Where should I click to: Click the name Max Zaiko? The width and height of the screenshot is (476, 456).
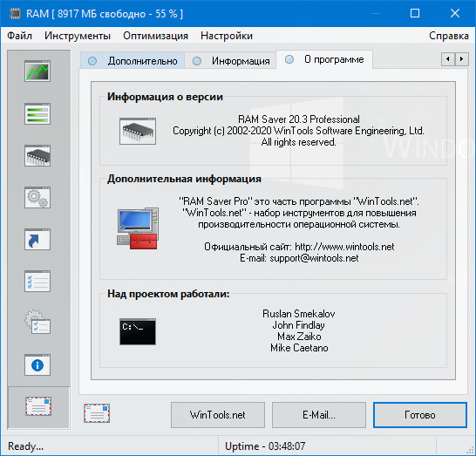[x=299, y=337]
